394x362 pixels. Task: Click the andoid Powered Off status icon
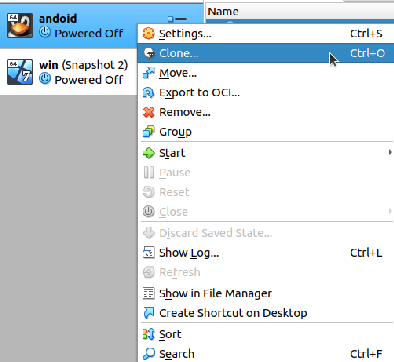[45, 32]
